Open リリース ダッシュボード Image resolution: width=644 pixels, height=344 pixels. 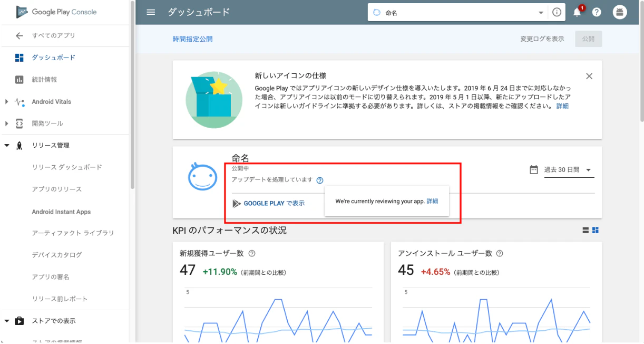point(67,167)
